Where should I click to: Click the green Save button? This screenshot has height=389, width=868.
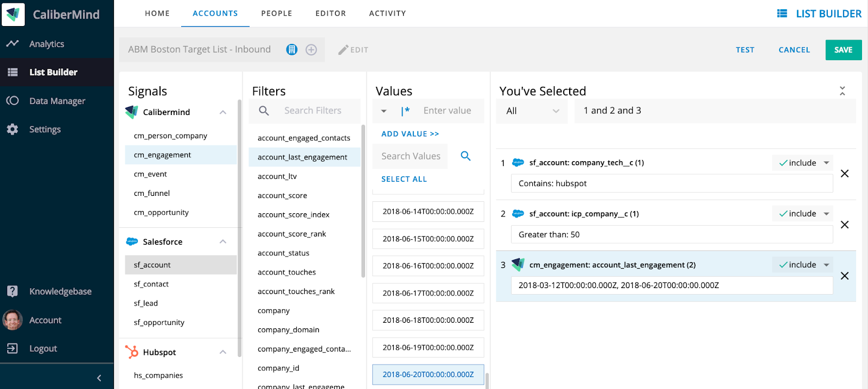coord(843,50)
